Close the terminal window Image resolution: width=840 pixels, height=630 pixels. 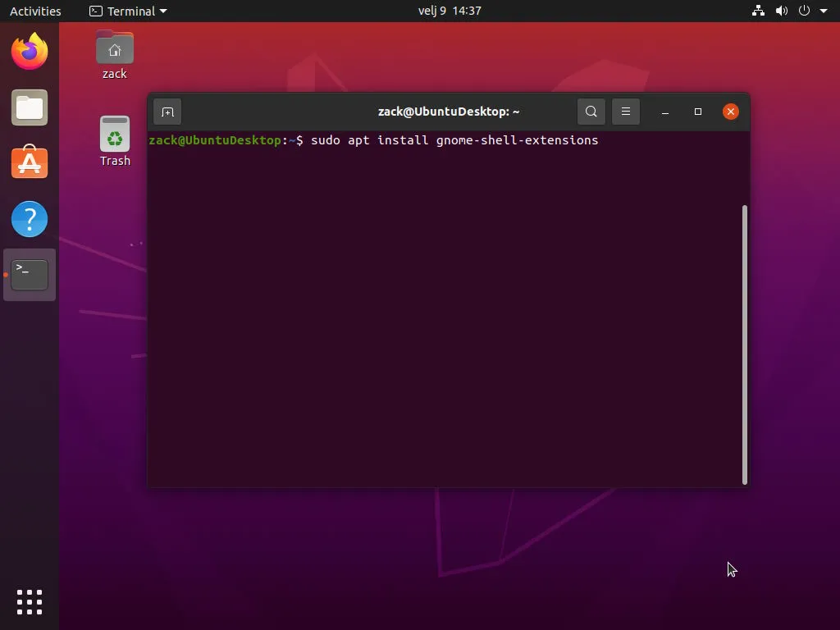tap(730, 112)
